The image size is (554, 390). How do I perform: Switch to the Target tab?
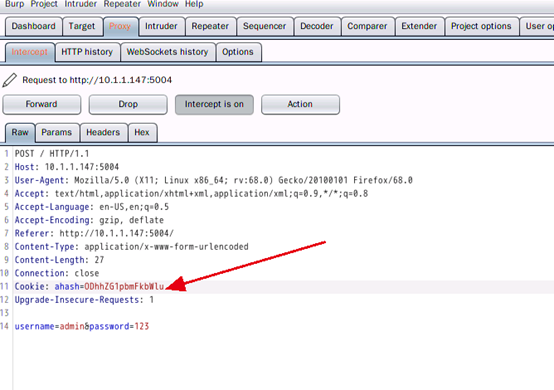82,26
